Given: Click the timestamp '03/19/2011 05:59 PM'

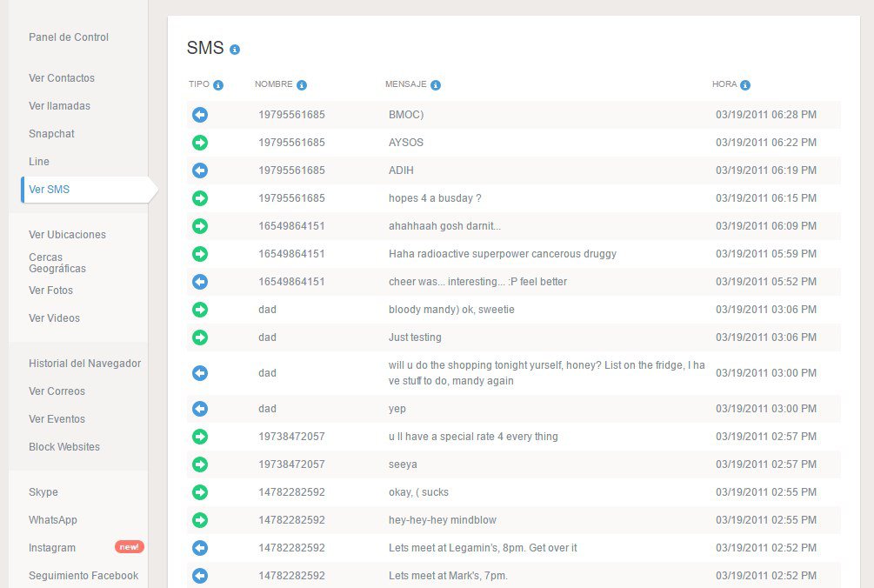Looking at the screenshot, I should pyautogui.click(x=766, y=254).
